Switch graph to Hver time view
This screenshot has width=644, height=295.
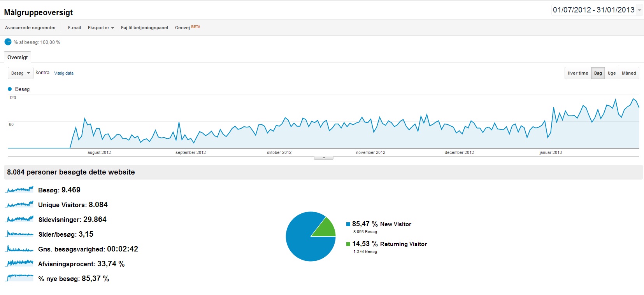[578, 73]
